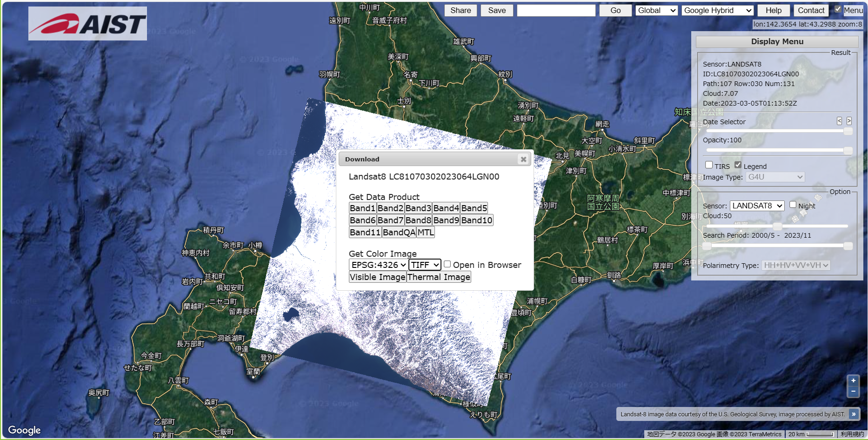Click the Search Period end handle
The height and width of the screenshot is (440, 868).
click(x=848, y=246)
